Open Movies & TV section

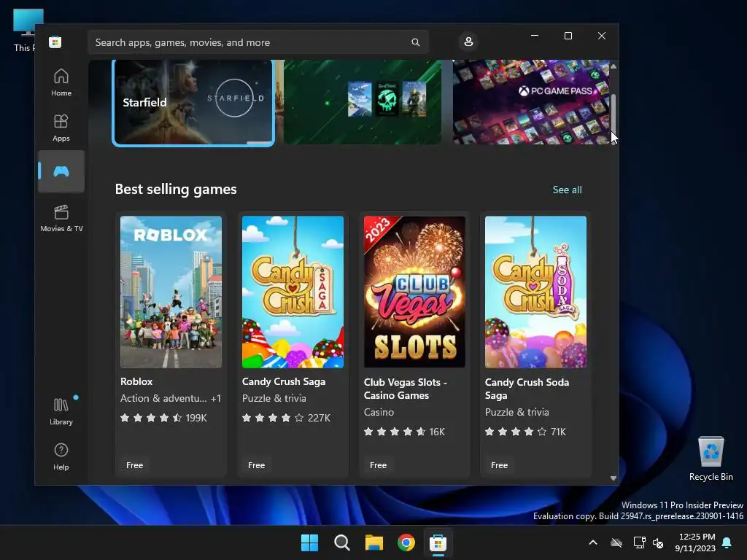pos(61,218)
